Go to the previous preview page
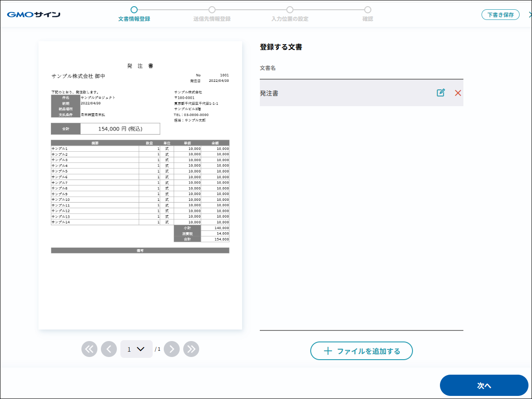This screenshot has height=399, width=532. click(x=109, y=349)
